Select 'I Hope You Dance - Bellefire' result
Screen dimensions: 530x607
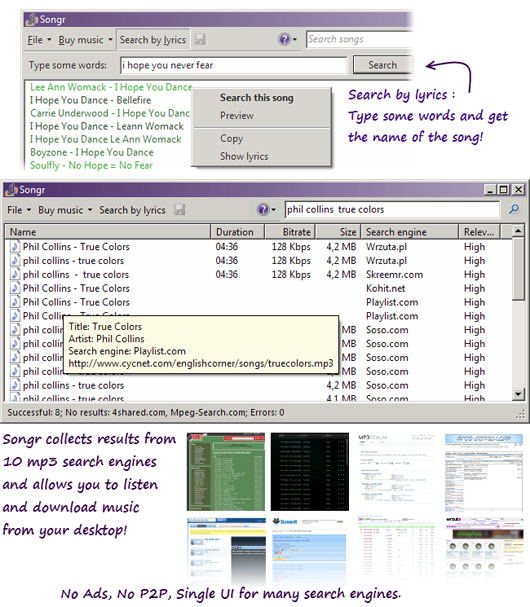click(91, 100)
